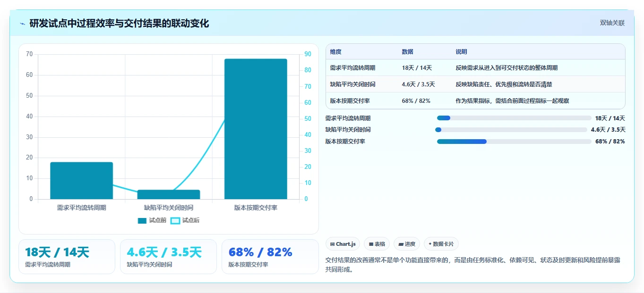Image resolution: width=644 pixels, height=293 pixels.
Task: Click the 版本按期交付率 progress bar
Action: click(x=514, y=142)
